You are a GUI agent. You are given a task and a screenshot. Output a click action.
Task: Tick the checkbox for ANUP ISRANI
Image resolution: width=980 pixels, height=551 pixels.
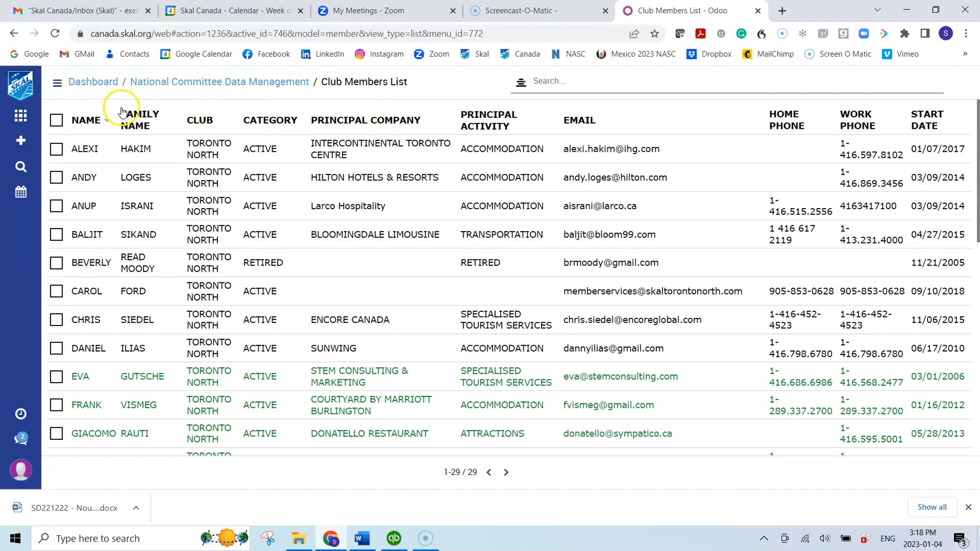point(56,206)
